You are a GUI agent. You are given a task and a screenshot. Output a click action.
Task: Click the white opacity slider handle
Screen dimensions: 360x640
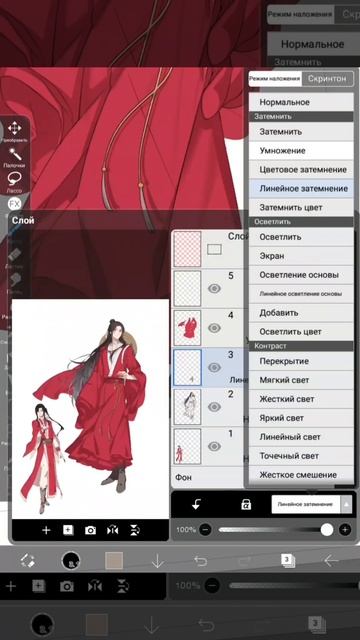pos(327,530)
